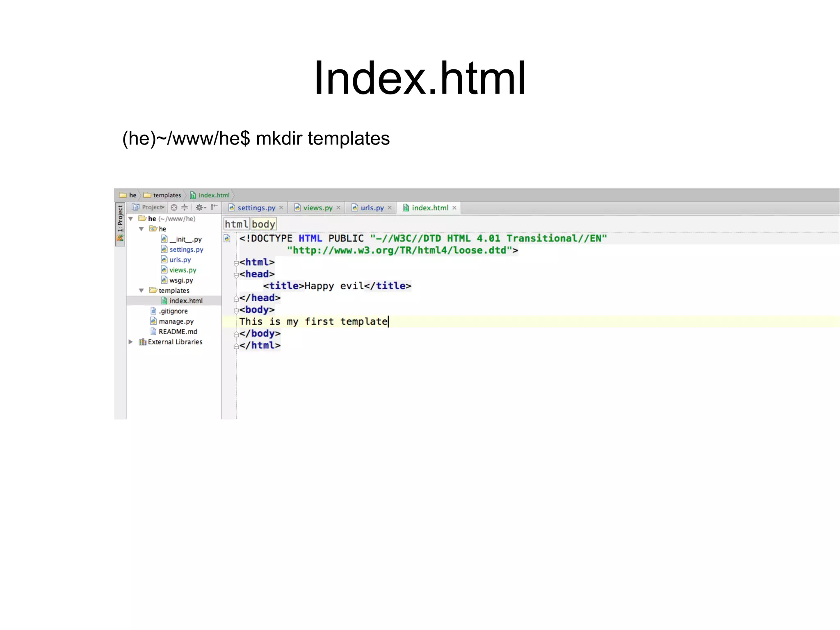The image size is (840, 630).
Task: Click the index.html breadcrumb in navigation bar
Action: pyautogui.click(x=210, y=195)
